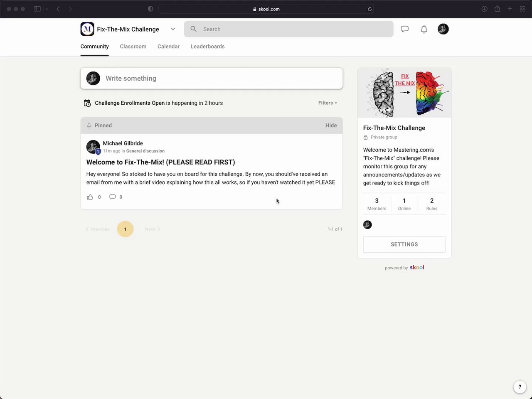Open the help question mark button
Viewport: 532px width, 399px height.
coord(520,387)
